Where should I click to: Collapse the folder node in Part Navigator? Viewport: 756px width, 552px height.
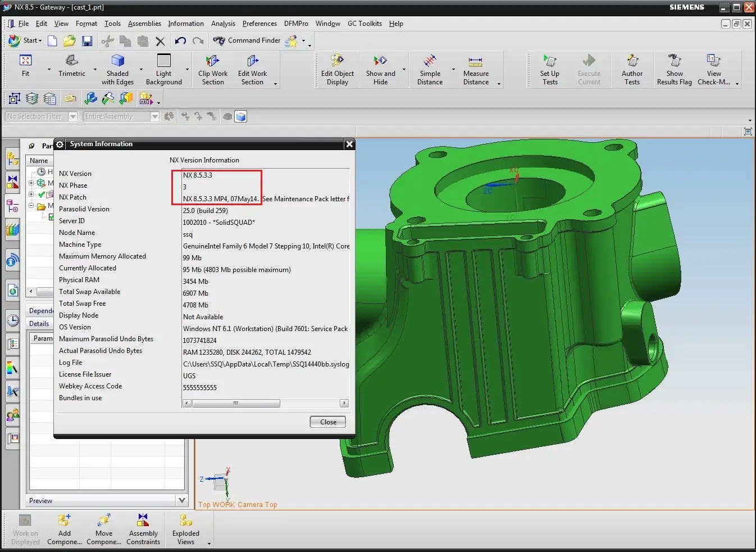click(x=31, y=206)
